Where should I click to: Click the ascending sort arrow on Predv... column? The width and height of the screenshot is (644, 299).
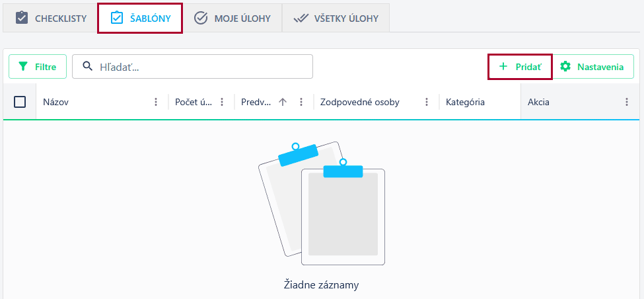[x=283, y=102]
